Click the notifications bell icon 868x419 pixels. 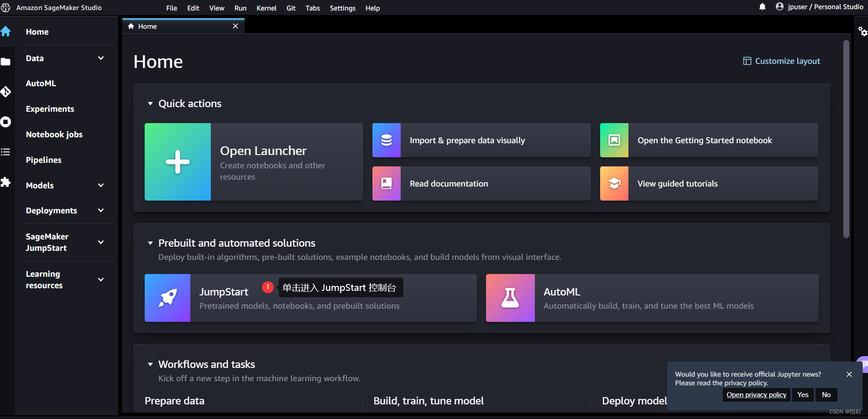click(762, 7)
